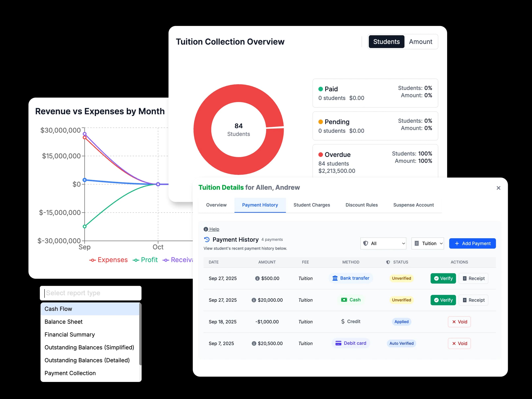The height and width of the screenshot is (399, 532).
Task: Verify the $500.00 bank transfer payment
Action: (443, 278)
